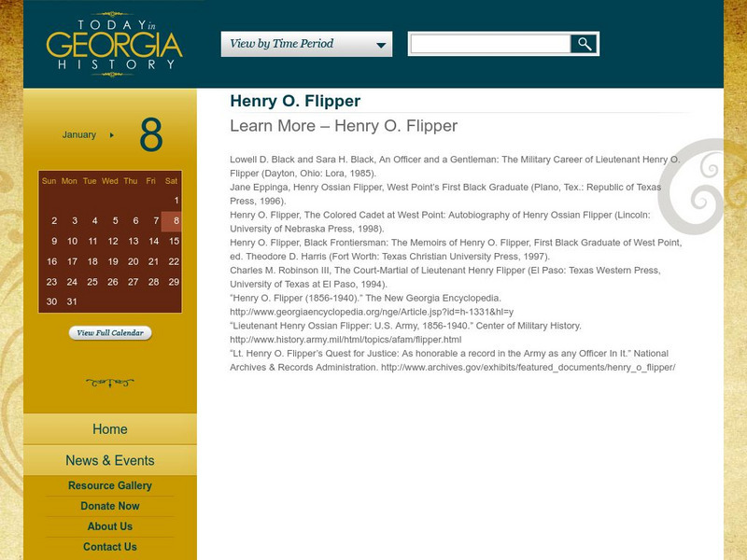Select calendar day 22
The width and height of the screenshot is (747, 560).
174,262
